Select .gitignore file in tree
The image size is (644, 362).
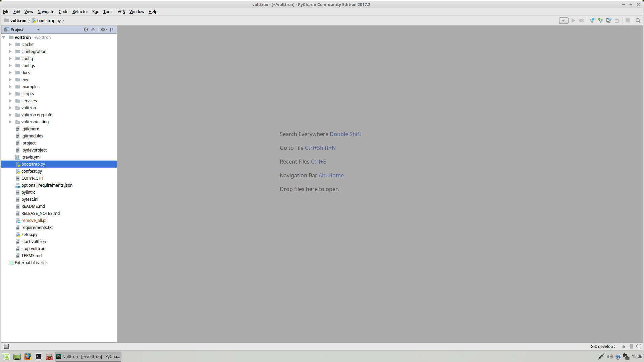[30, 129]
